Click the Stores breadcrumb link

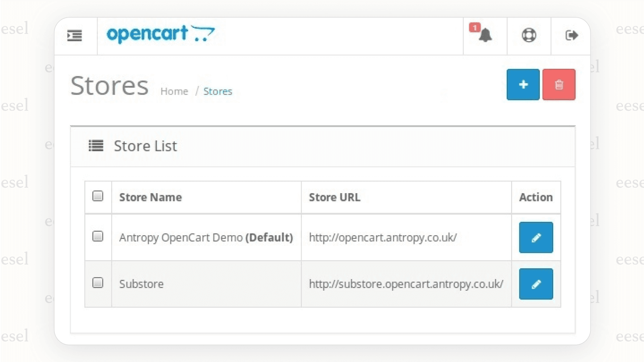click(x=218, y=91)
